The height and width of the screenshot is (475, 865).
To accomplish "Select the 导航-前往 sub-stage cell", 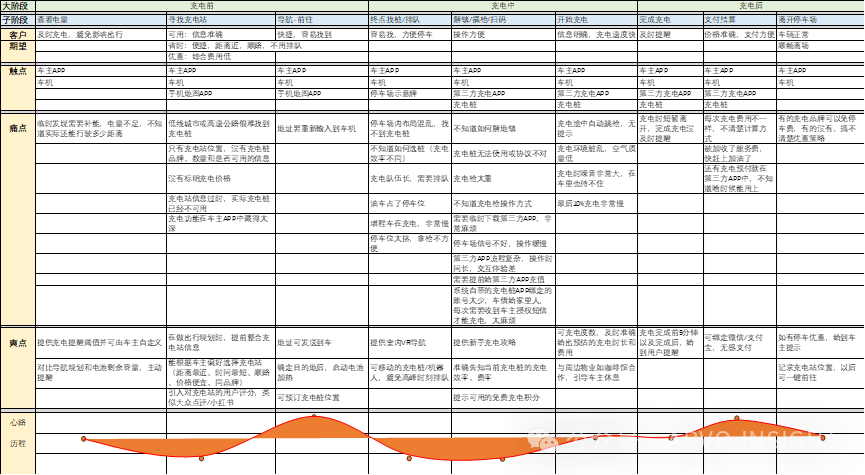I will [321, 19].
